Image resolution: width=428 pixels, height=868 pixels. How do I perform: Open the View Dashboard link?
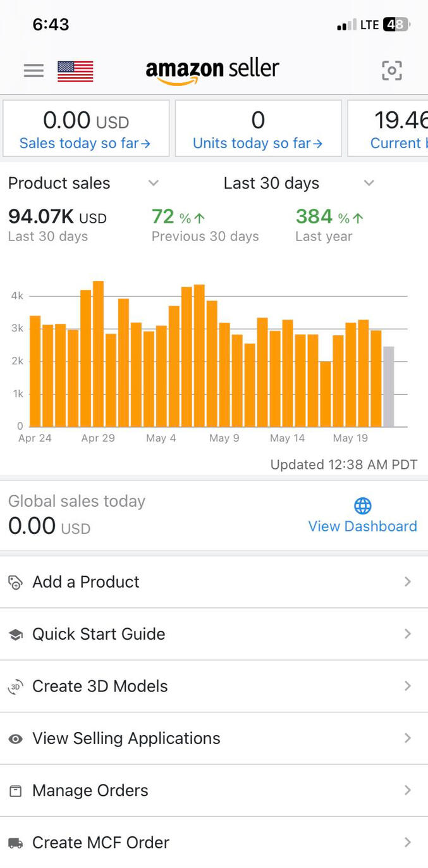362,526
